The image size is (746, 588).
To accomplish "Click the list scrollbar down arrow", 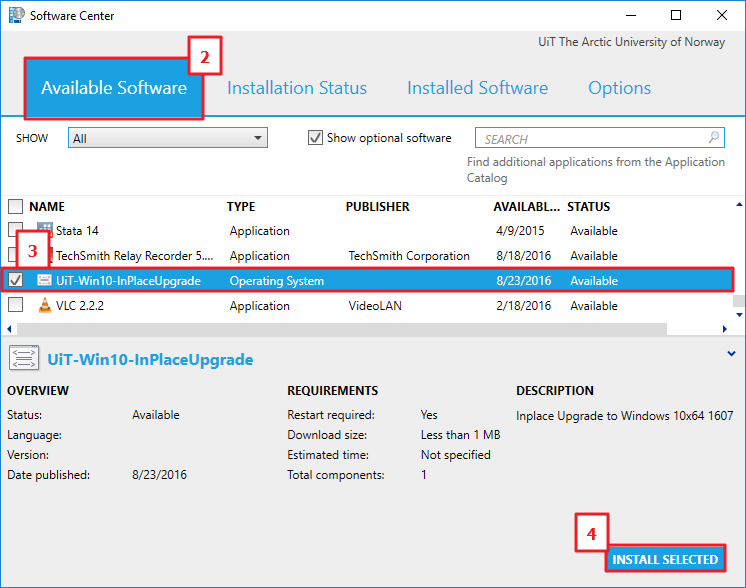I will click(739, 316).
